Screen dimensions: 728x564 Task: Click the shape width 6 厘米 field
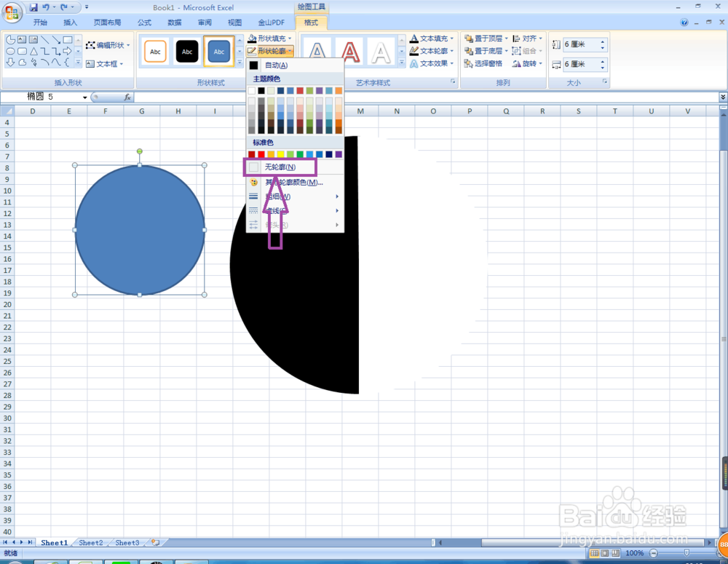tap(580, 64)
